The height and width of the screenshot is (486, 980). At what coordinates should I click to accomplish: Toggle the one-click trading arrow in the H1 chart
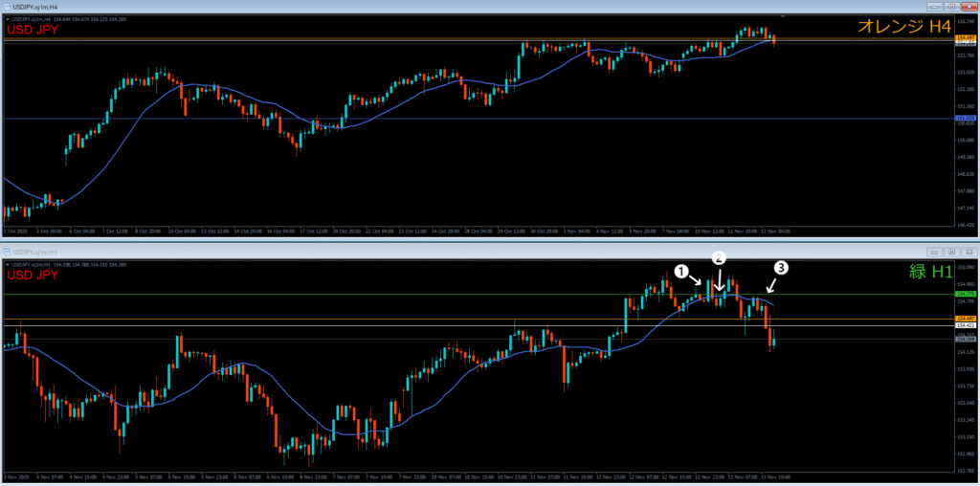pyautogui.click(x=8, y=264)
